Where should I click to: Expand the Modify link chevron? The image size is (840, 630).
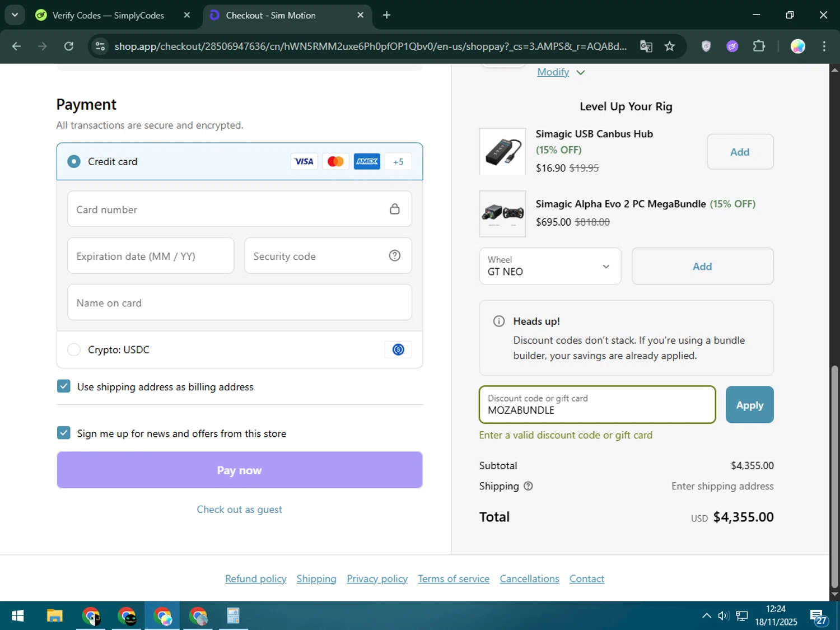581,72
